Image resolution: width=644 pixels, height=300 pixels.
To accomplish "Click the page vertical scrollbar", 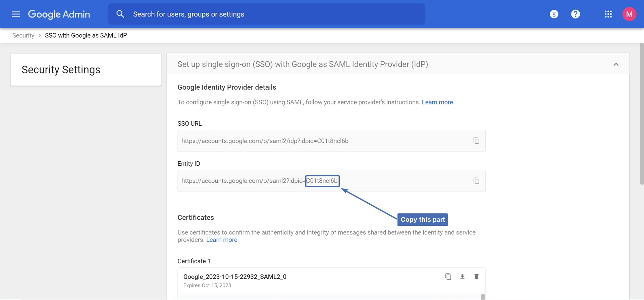I will coord(641,114).
